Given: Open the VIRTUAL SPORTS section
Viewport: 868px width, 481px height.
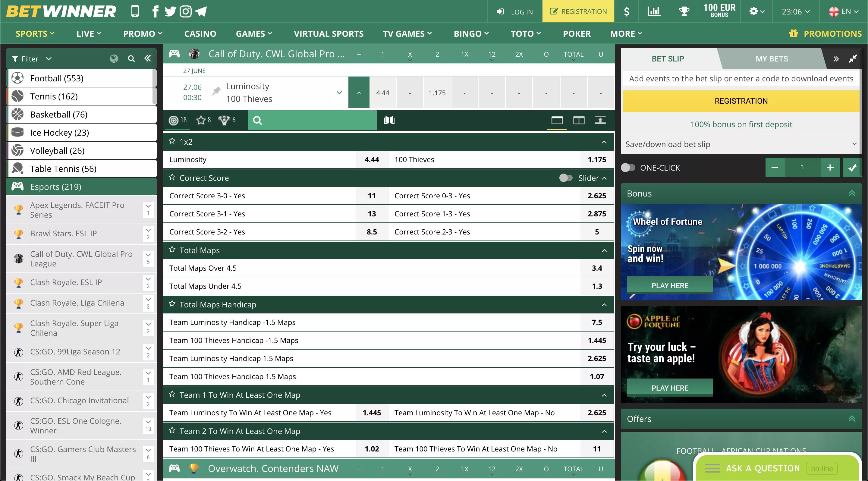Looking at the screenshot, I should pyautogui.click(x=329, y=34).
